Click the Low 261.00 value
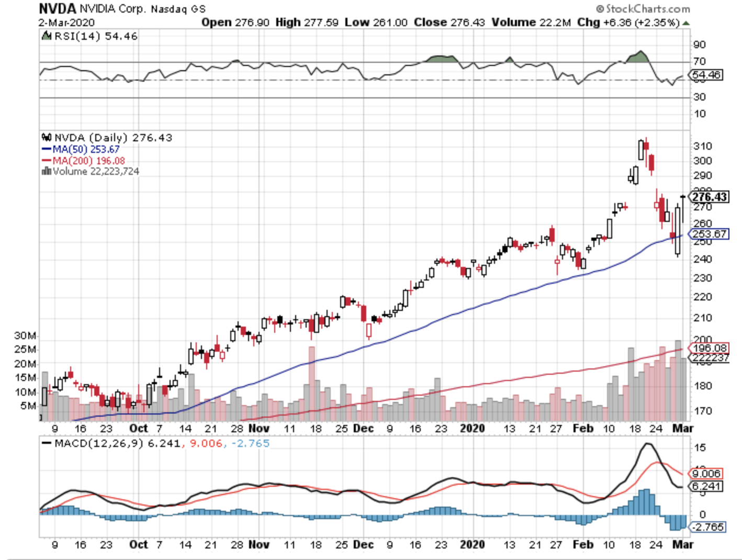Image resolution: width=742 pixels, height=560 pixels. [376, 23]
